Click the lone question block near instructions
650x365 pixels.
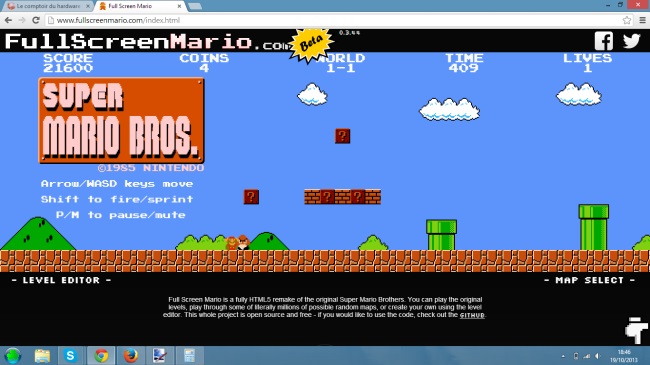[x=251, y=197]
